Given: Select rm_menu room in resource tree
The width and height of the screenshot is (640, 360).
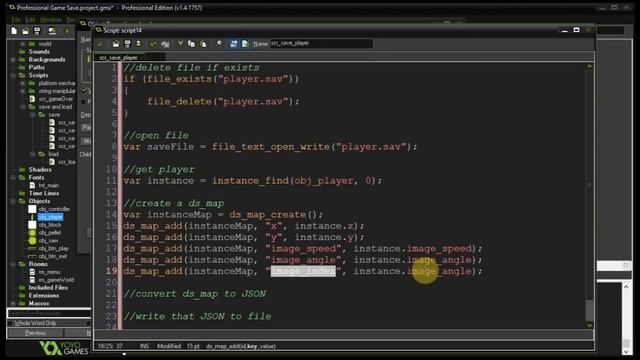Looking at the screenshot, I should point(49,272).
